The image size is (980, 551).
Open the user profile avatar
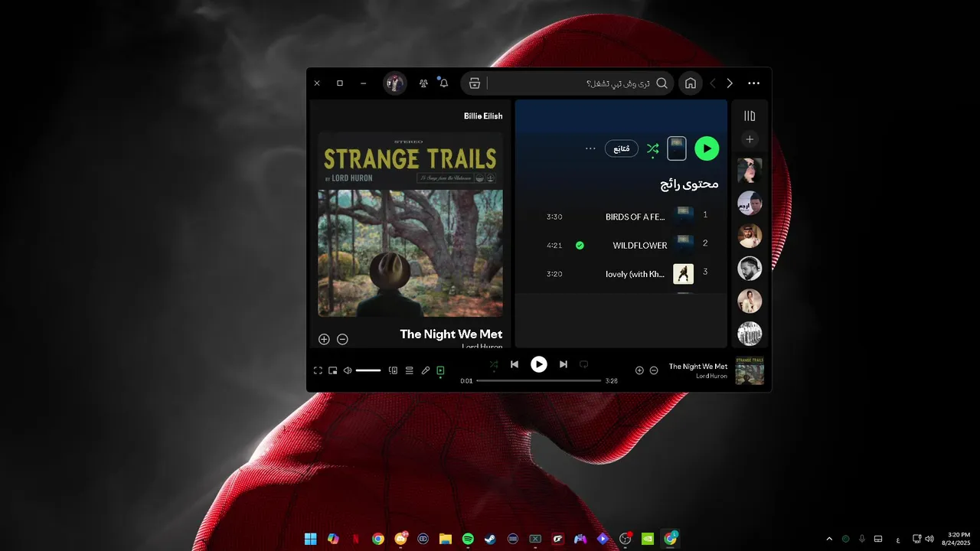coord(395,83)
